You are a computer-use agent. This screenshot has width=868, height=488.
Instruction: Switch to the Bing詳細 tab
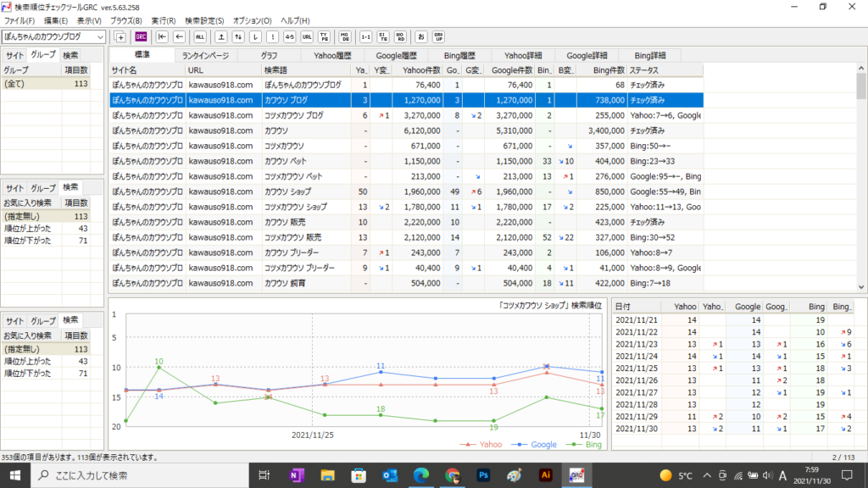click(650, 55)
